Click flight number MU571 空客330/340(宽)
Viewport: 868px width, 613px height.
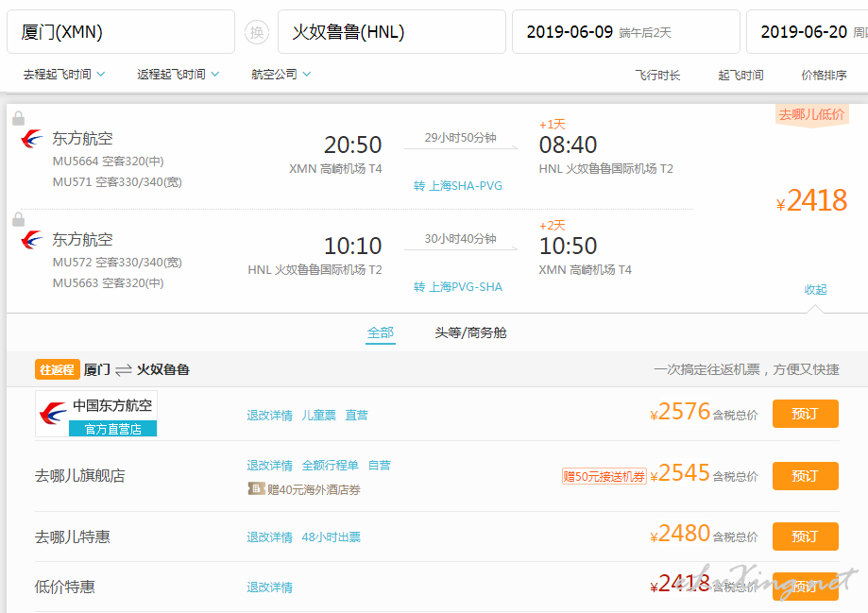pos(117,182)
